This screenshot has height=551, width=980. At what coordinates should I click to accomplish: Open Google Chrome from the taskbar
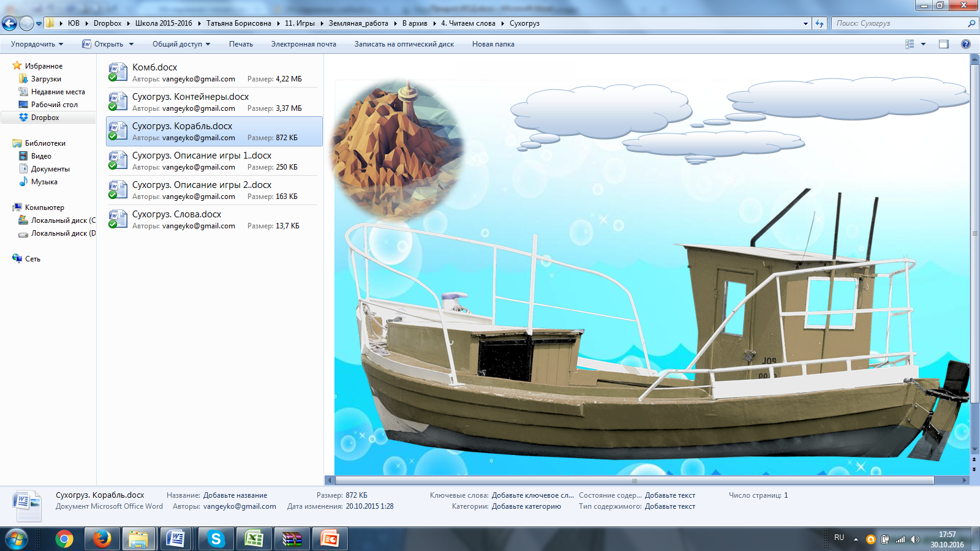click(x=64, y=539)
